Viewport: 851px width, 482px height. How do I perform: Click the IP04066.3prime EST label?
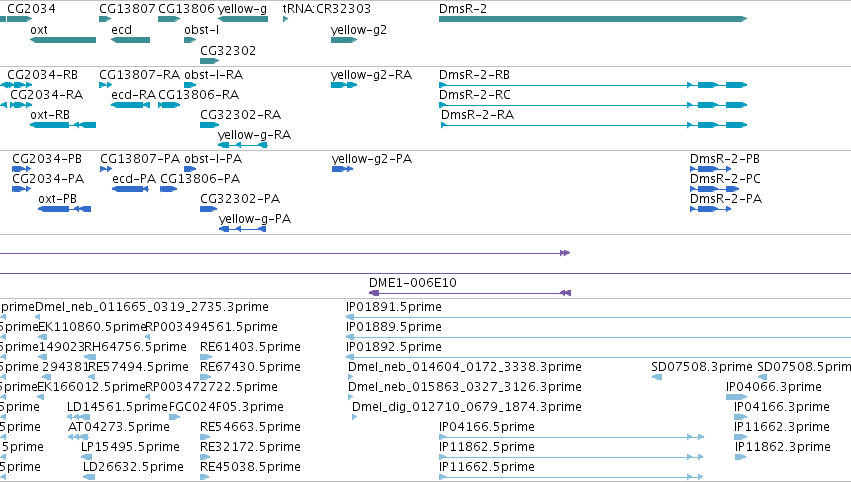click(x=774, y=388)
